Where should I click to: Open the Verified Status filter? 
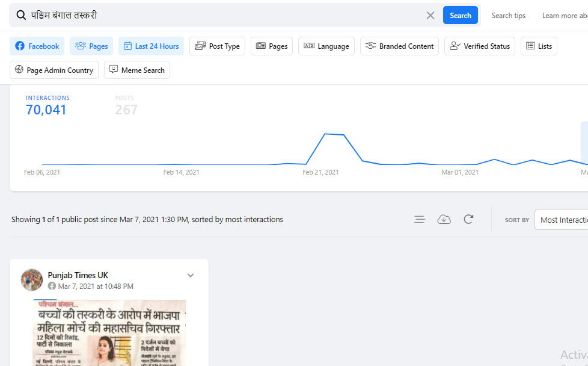click(x=479, y=46)
